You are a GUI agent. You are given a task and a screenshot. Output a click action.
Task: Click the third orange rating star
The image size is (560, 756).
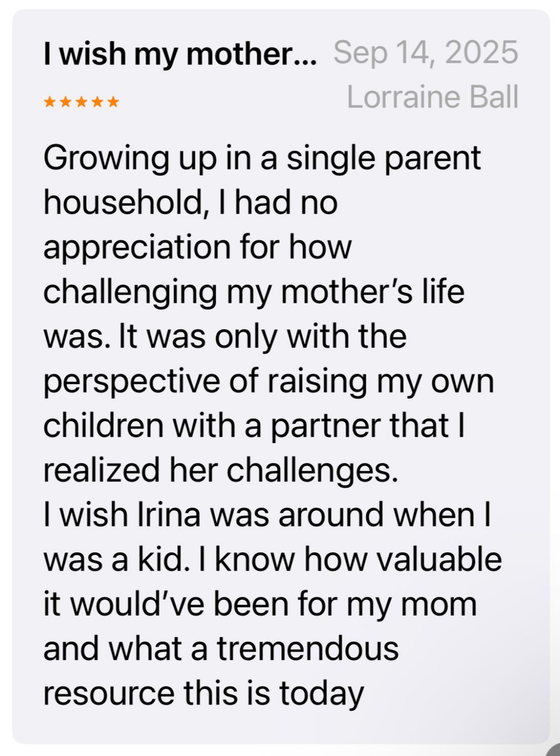pyautogui.click(x=81, y=101)
